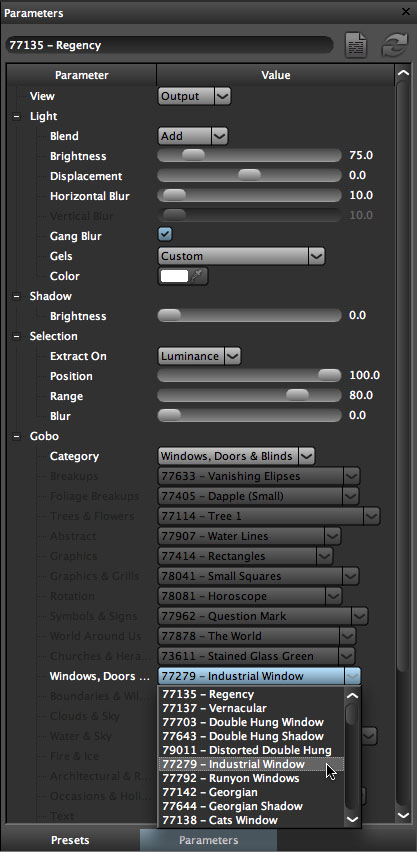Viewport: 417px width, 852px height.
Task: Collapse the Selection group
Action: [16, 336]
